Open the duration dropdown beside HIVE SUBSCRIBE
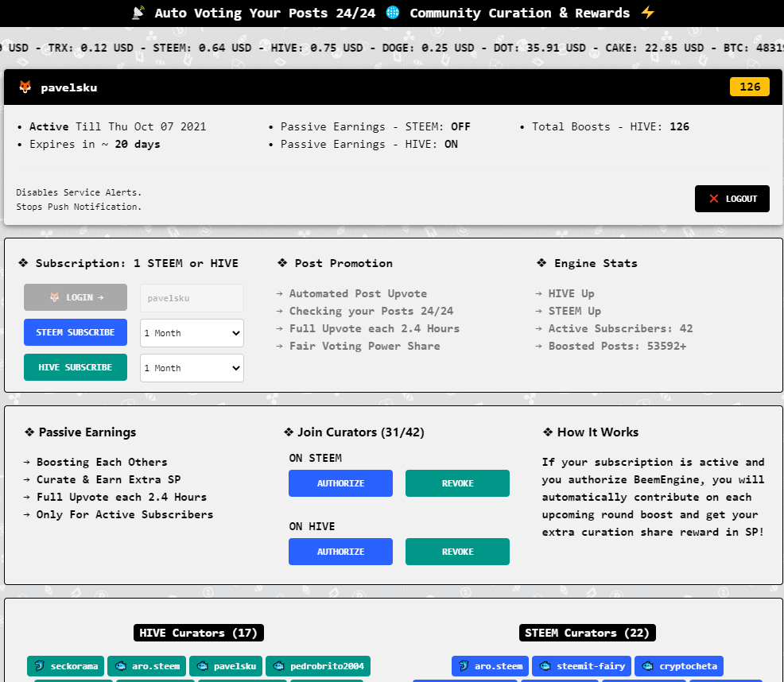The height and width of the screenshot is (682, 784). pos(192,368)
